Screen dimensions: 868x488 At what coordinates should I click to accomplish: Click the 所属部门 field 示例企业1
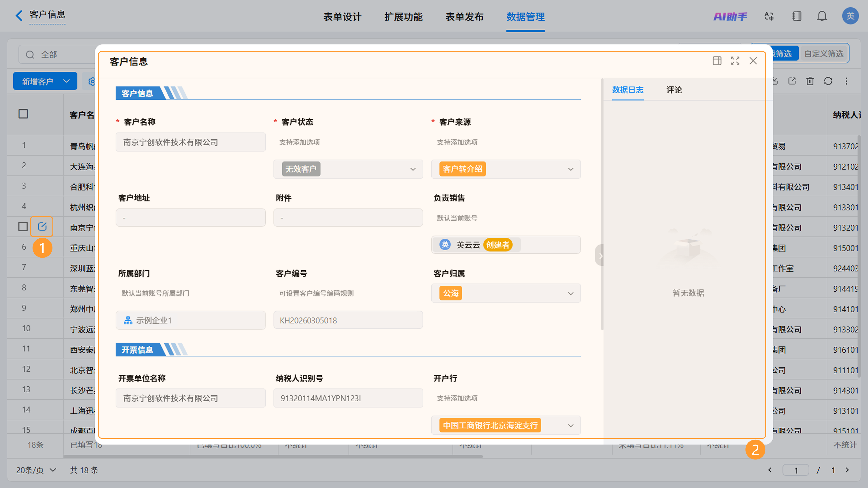(x=191, y=320)
